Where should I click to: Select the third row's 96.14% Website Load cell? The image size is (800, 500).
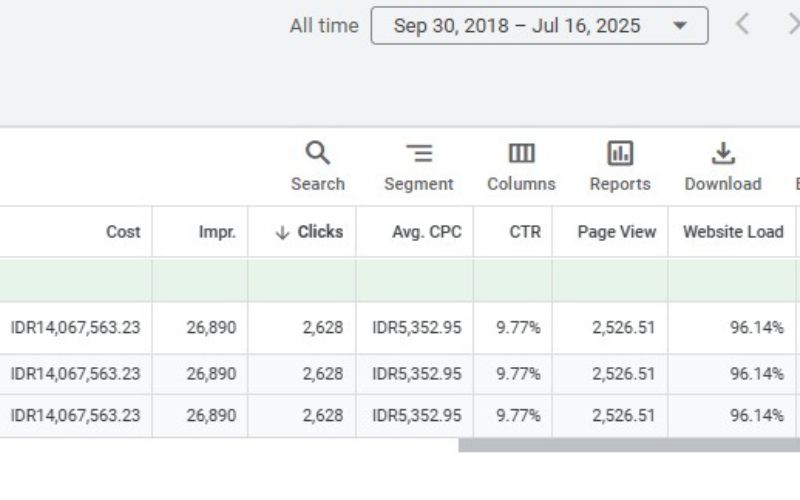(x=756, y=415)
